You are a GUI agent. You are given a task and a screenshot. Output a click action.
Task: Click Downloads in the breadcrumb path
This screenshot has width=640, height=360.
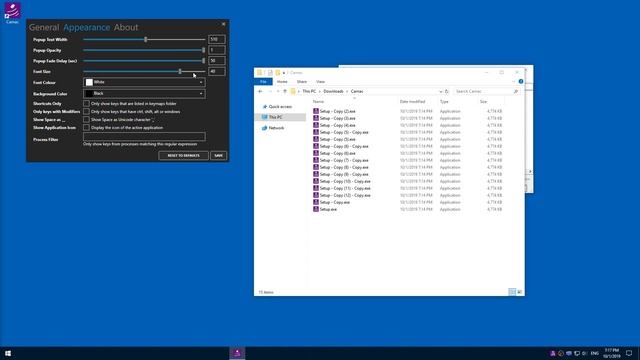click(x=333, y=91)
